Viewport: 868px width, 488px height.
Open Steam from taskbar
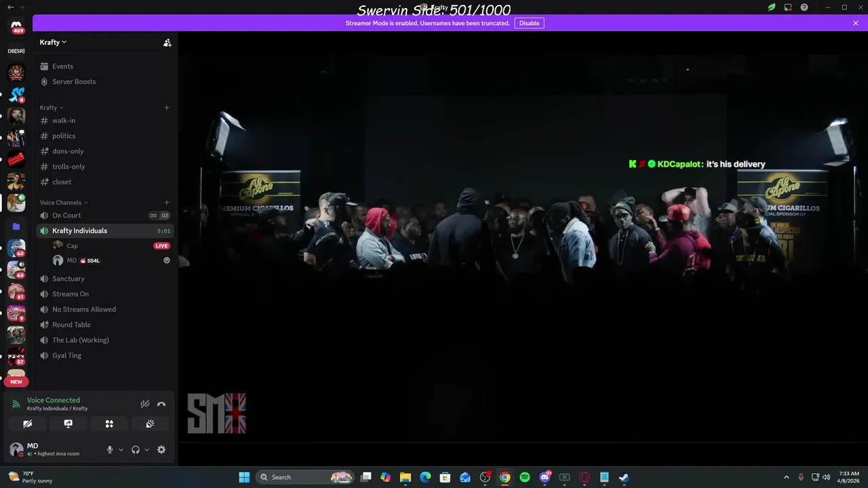pyautogui.click(x=624, y=477)
